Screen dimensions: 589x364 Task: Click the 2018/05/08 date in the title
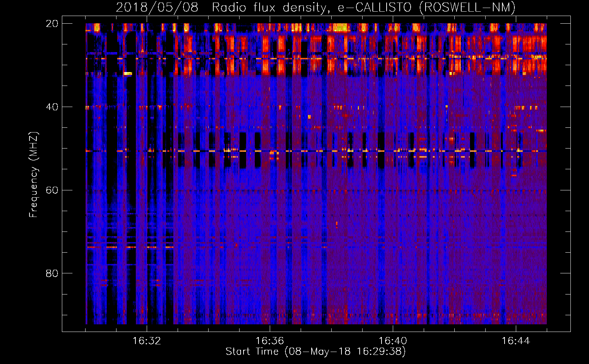(x=157, y=8)
